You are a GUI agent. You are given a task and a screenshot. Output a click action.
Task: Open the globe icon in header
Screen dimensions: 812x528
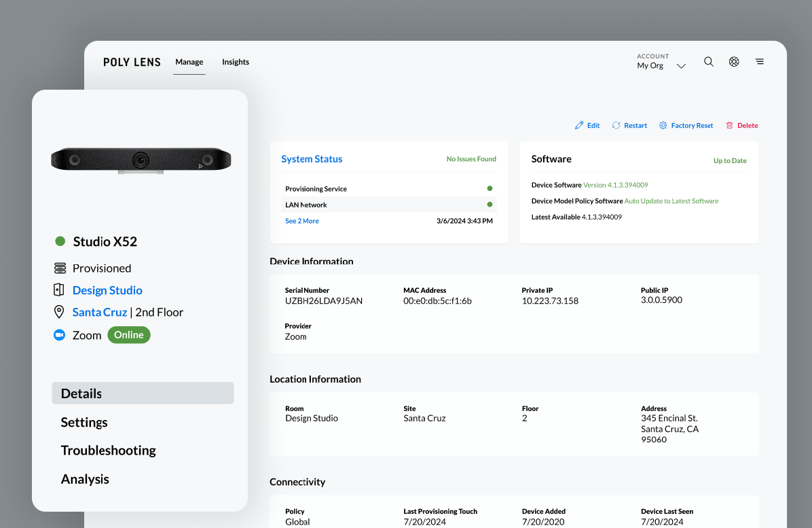tap(734, 62)
